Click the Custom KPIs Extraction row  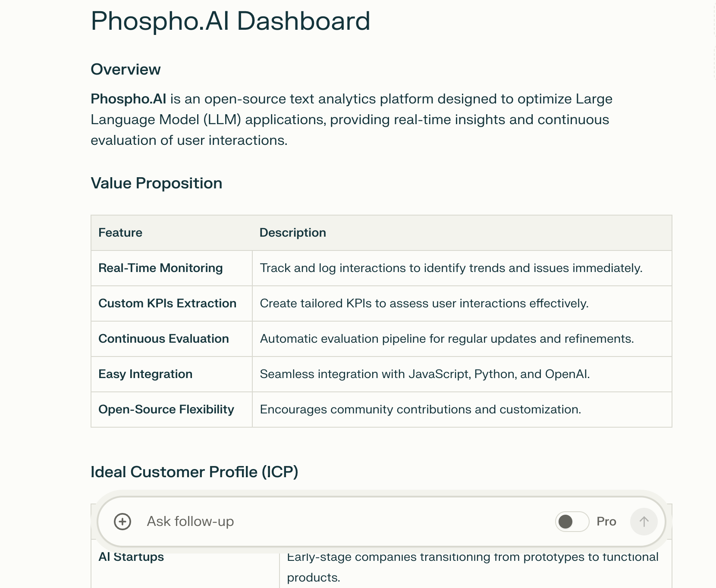[167, 303]
